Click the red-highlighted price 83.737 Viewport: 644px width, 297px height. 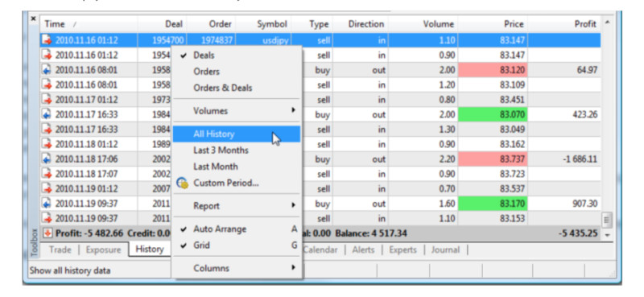pyautogui.click(x=493, y=159)
